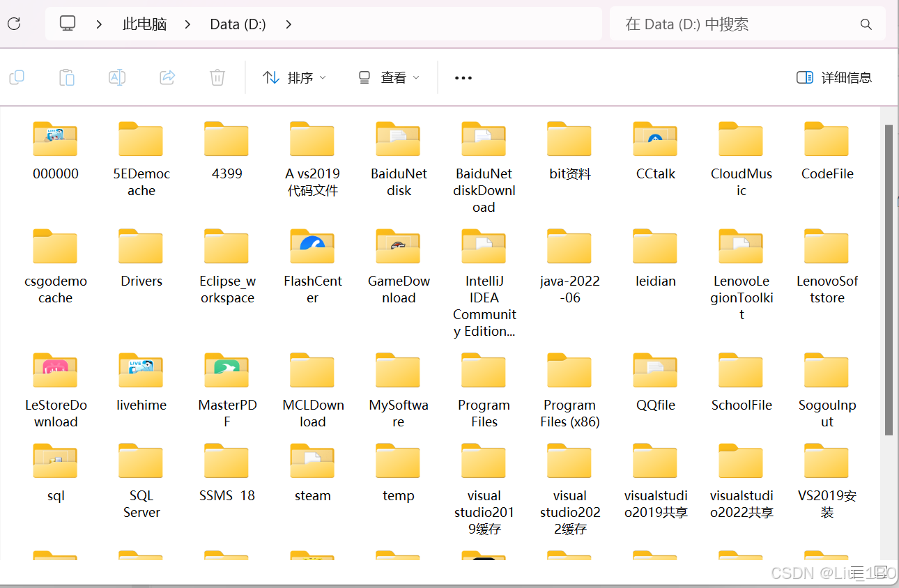899x588 pixels.
Task: Select the steam folder
Action: pos(313,472)
